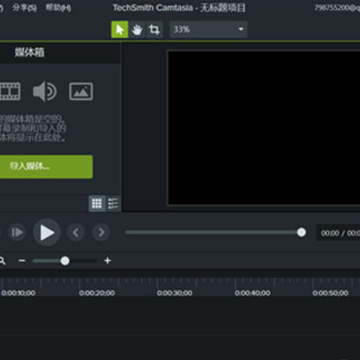Click the timeline zoom slider handle
The width and height of the screenshot is (360, 360).
click(x=65, y=261)
